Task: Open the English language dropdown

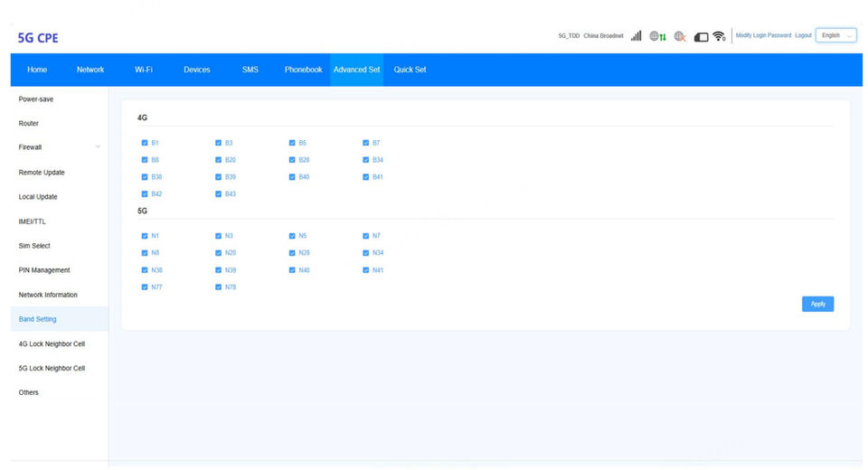Action: coord(835,35)
